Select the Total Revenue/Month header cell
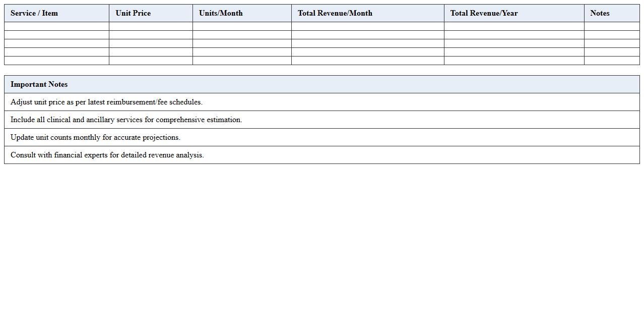 335,13
